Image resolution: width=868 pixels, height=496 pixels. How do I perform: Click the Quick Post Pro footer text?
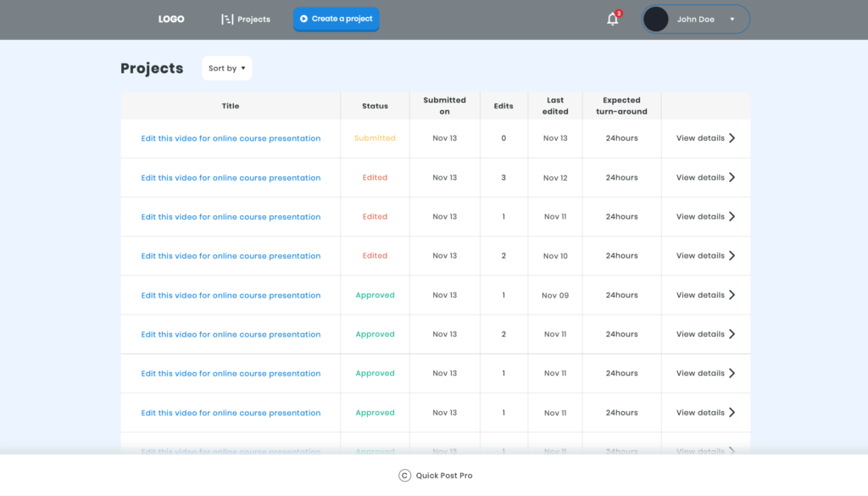click(444, 476)
